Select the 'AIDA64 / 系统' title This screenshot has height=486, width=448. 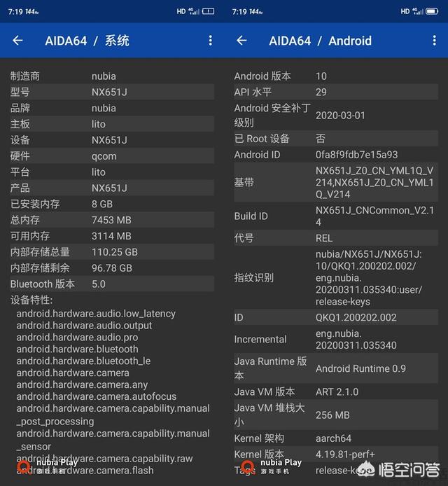[x=87, y=41]
